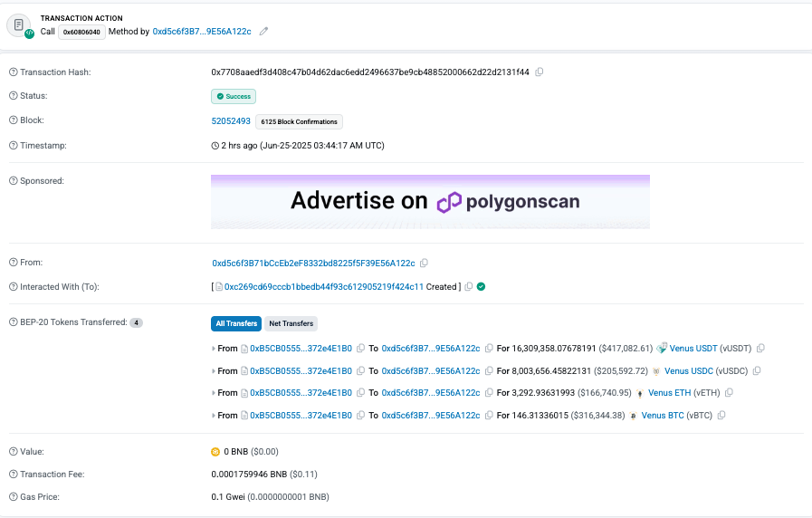Switch to the Net Transfers tab
The width and height of the screenshot is (812, 518).
coord(291,323)
